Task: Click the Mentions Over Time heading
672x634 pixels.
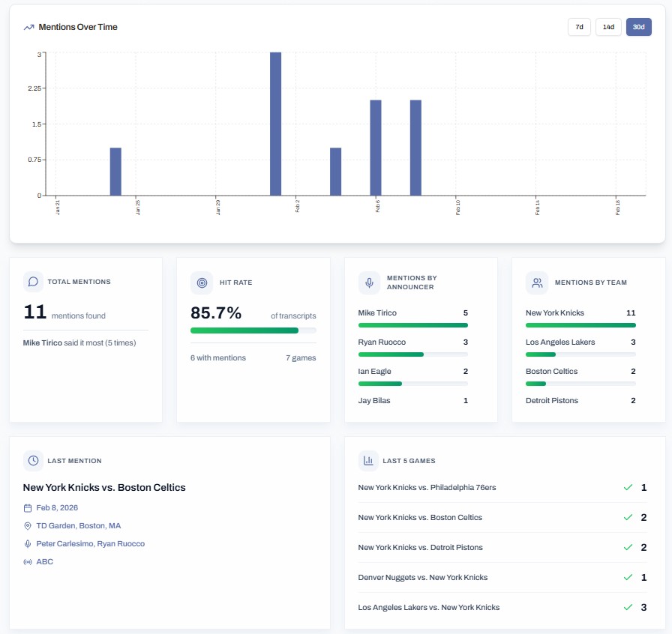Action: pyautogui.click(x=78, y=27)
